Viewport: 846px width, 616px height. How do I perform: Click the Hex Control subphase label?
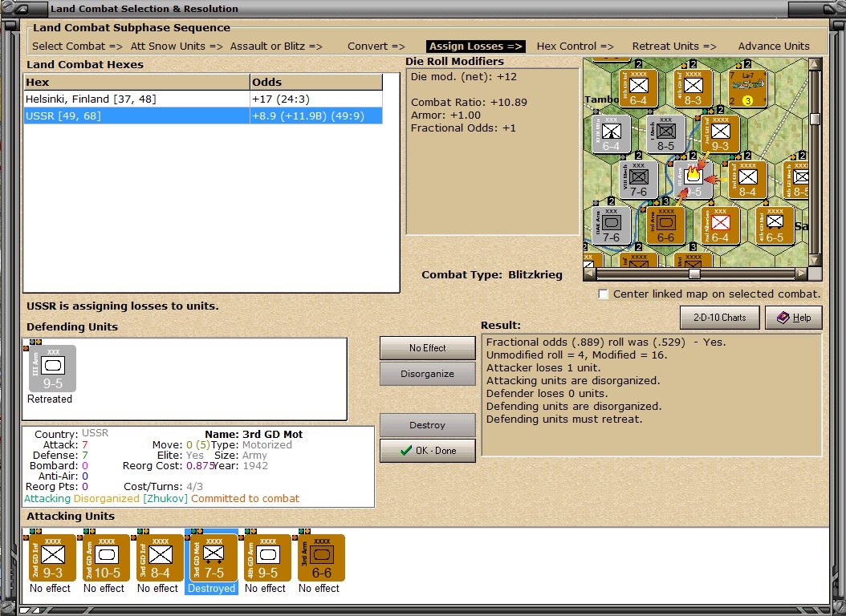(576, 47)
